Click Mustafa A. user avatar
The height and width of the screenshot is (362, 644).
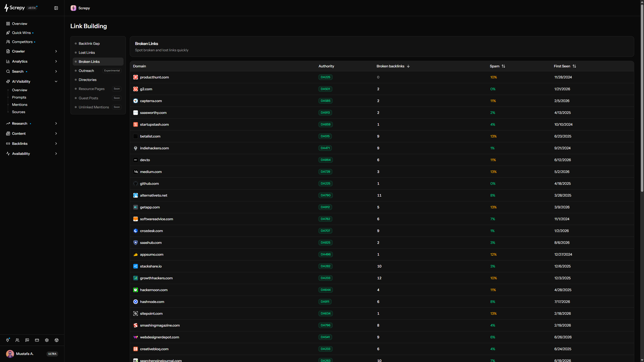[x=10, y=354]
